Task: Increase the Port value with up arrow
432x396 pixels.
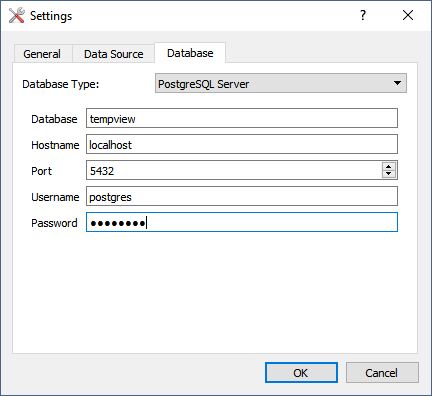Action: (389, 166)
